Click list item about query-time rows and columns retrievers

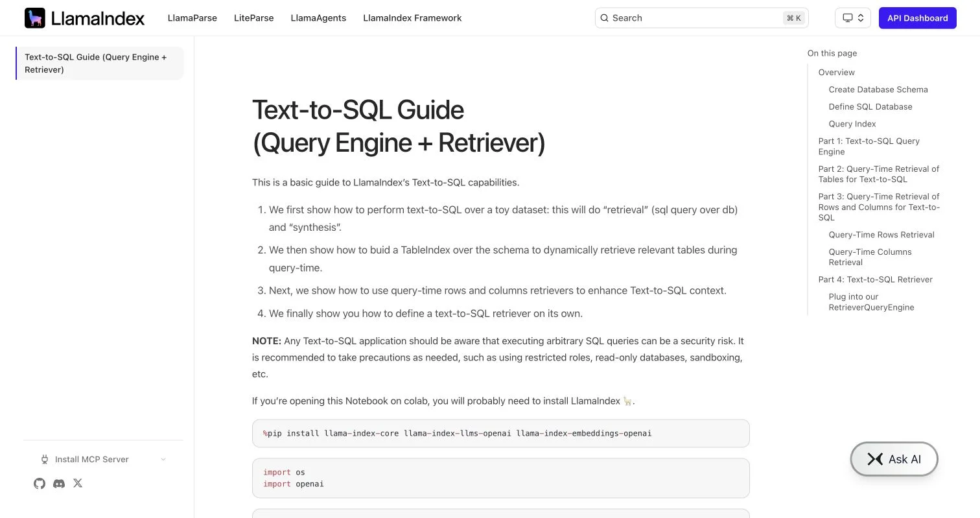pyautogui.click(x=498, y=290)
